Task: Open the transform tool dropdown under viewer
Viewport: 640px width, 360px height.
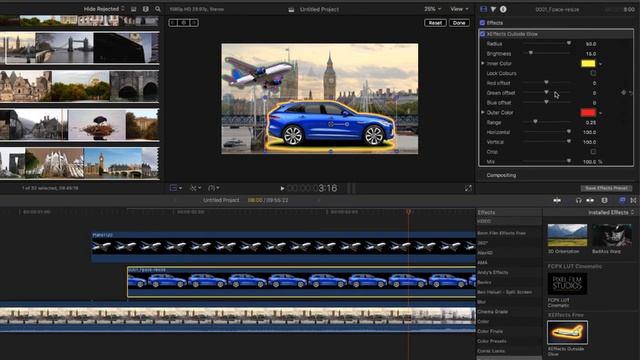Action: click(x=176, y=188)
